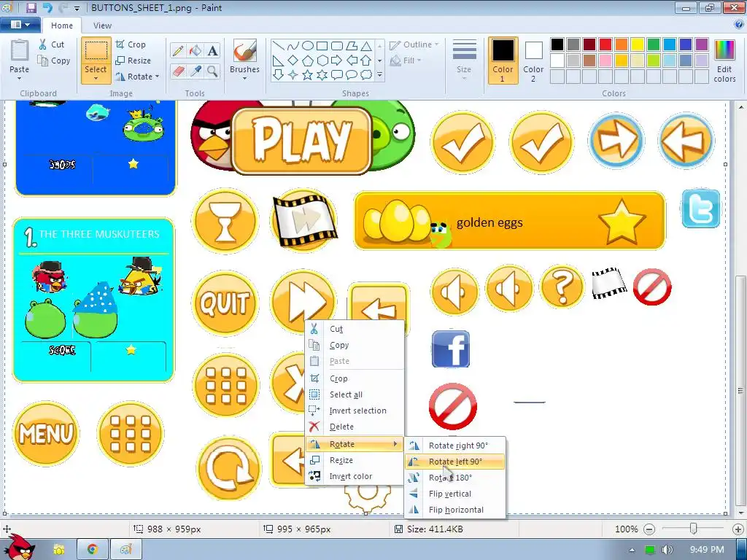Switch to the View tab
This screenshot has width=747, height=560.
coord(102,26)
